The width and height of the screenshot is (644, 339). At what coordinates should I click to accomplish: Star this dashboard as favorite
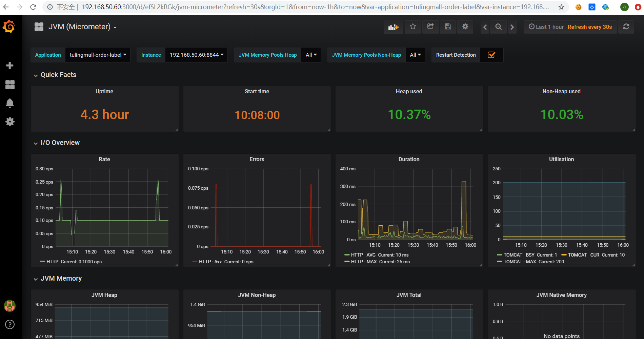coord(412,26)
